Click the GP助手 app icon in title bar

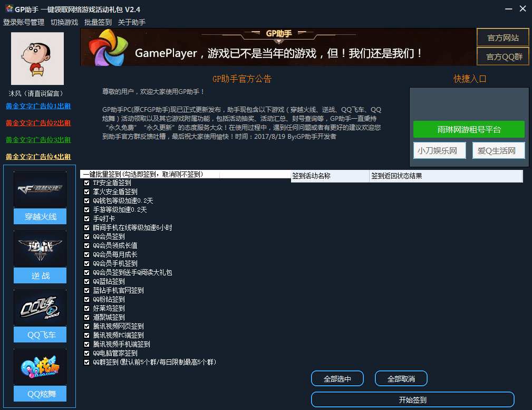pos(9,8)
